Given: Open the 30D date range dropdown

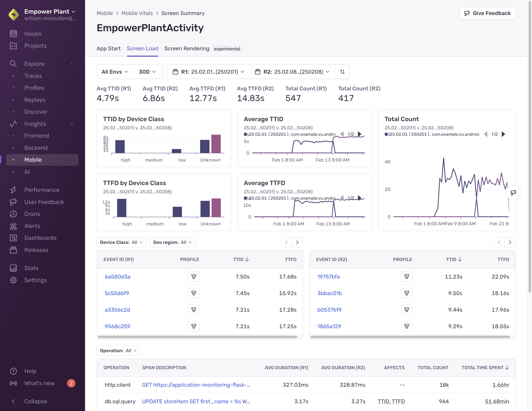Looking at the screenshot, I should [x=147, y=72].
